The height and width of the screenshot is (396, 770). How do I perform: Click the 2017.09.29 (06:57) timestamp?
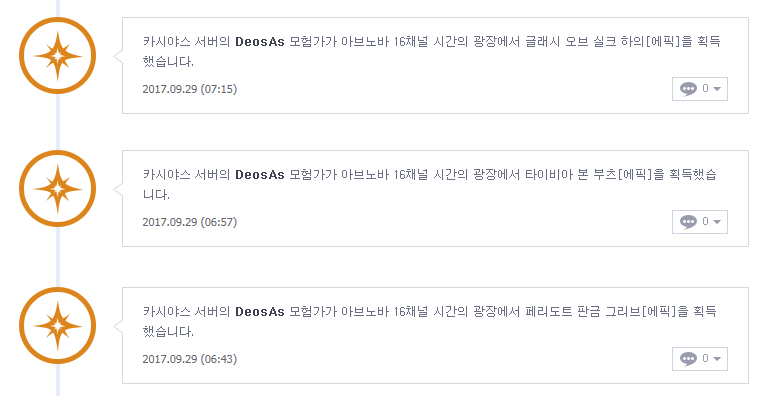pyautogui.click(x=190, y=222)
